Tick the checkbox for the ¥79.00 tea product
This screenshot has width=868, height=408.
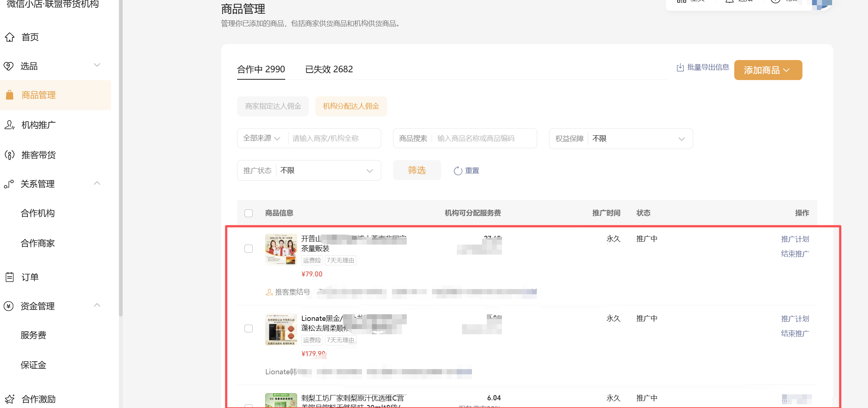pos(249,249)
